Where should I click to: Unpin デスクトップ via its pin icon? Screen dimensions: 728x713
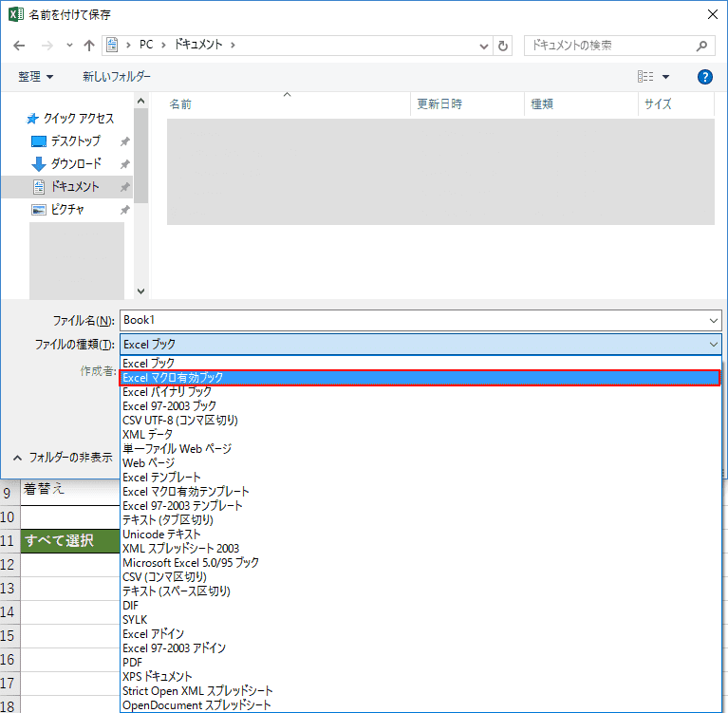coord(125,141)
